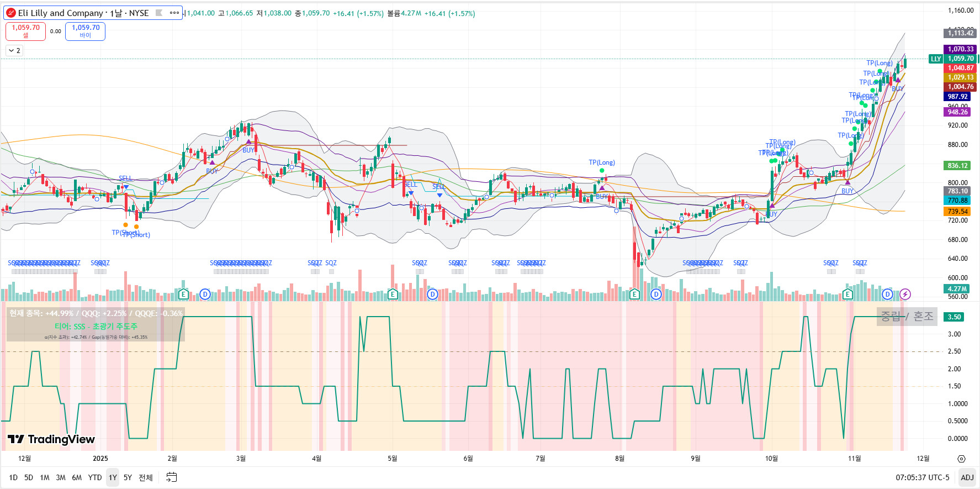This screenshot has width=980, height=489.
Task: Click the May earnings E marker
Action: [x=393, y=295]
